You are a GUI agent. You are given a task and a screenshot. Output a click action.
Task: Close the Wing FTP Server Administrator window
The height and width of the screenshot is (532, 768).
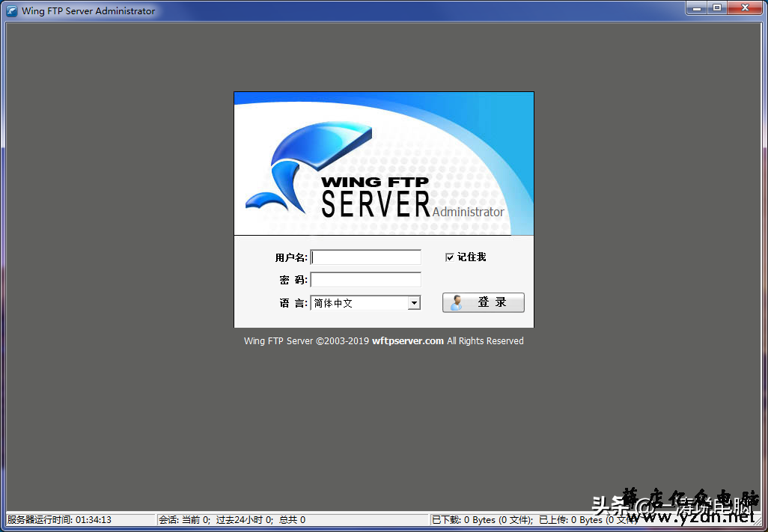click(745, 7)
